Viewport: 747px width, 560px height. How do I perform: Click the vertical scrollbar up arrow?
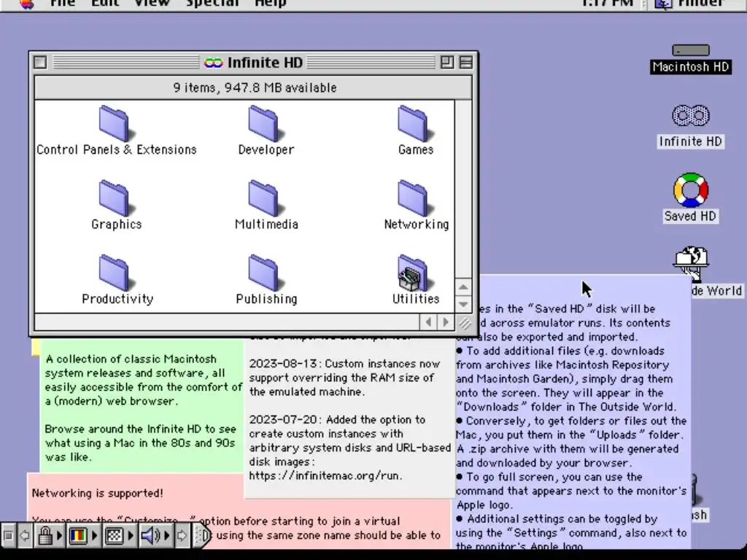pos(463,287)
